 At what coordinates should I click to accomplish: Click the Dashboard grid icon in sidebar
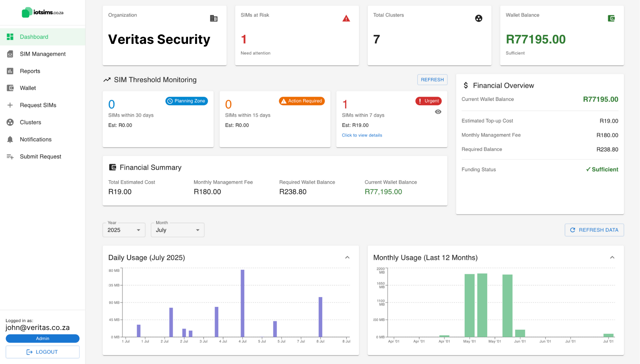click(x=10, y=37)
